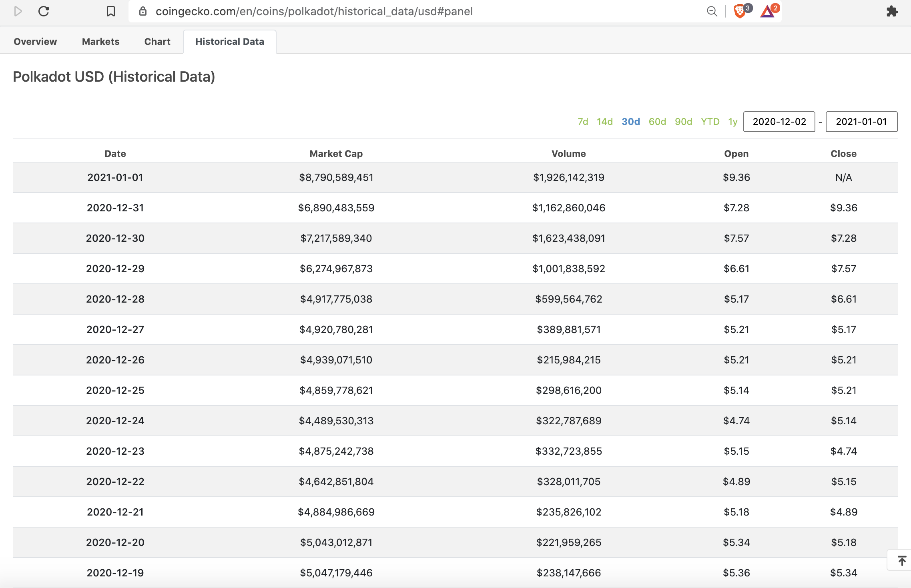
Task: Switch to the 90d range
Action: 683,122
